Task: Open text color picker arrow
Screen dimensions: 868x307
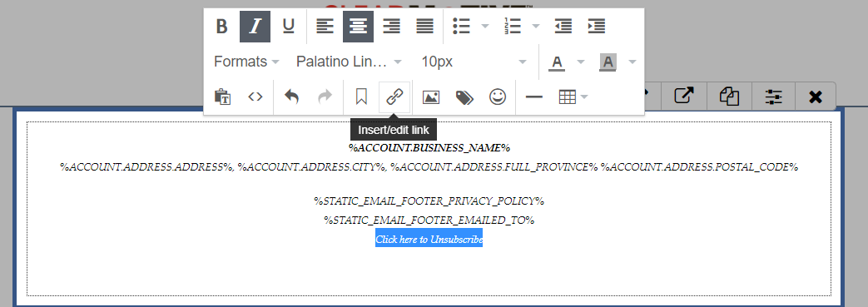Action: 581,62
